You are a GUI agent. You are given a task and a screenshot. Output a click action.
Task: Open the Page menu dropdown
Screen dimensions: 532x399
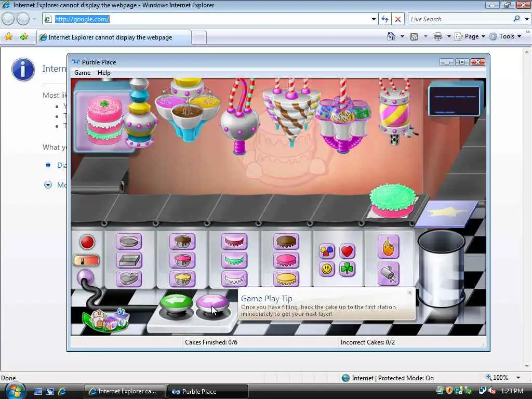470,36
